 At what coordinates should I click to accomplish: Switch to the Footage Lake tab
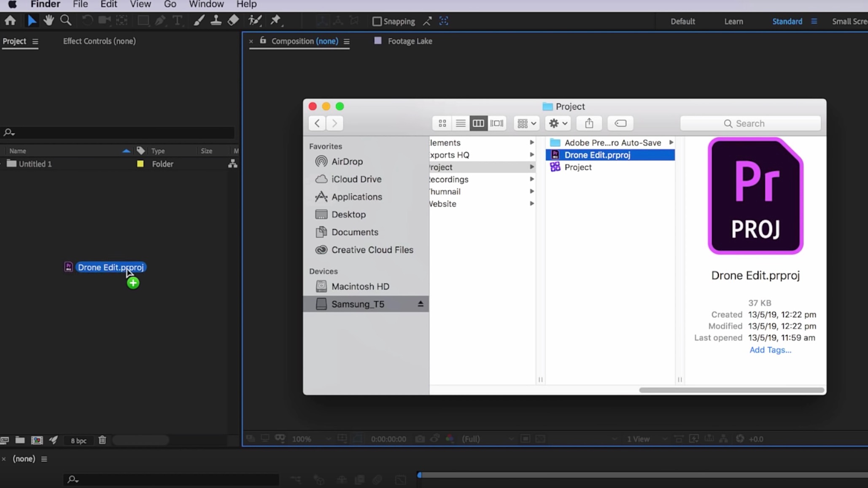coord(410,41)
